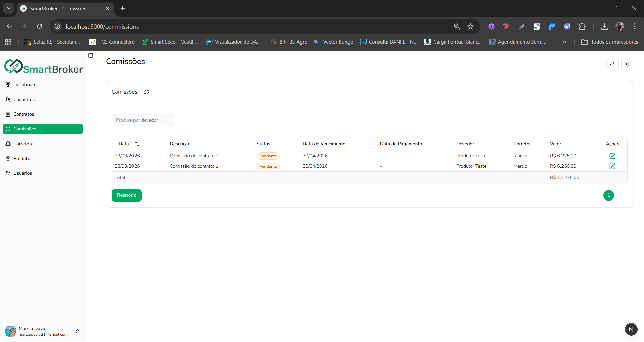Toggle the light/dark theme button
Viewport: 644px width, 342px height.
(627, 64)
